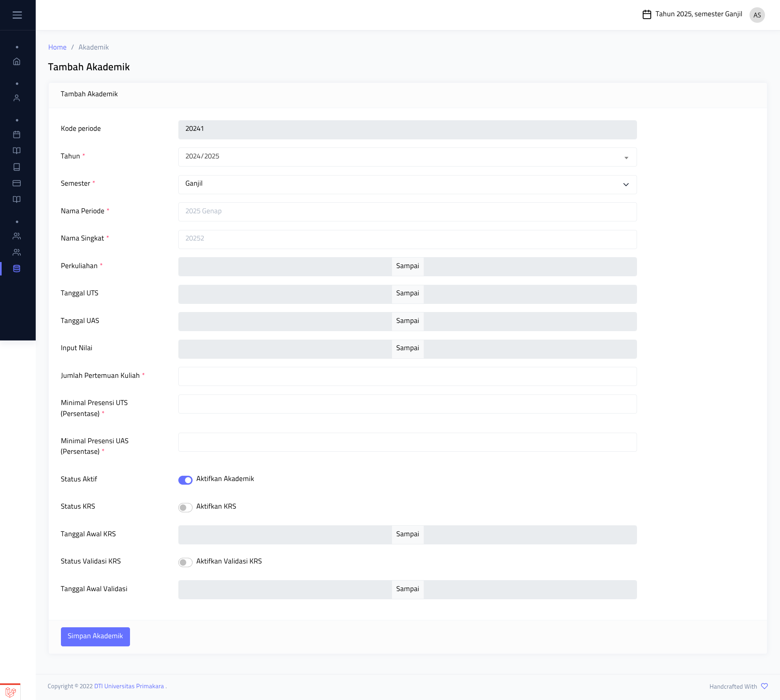Click the hamburger menu icon
This screenshot has width=780, height=700.
tap(17, 15)
